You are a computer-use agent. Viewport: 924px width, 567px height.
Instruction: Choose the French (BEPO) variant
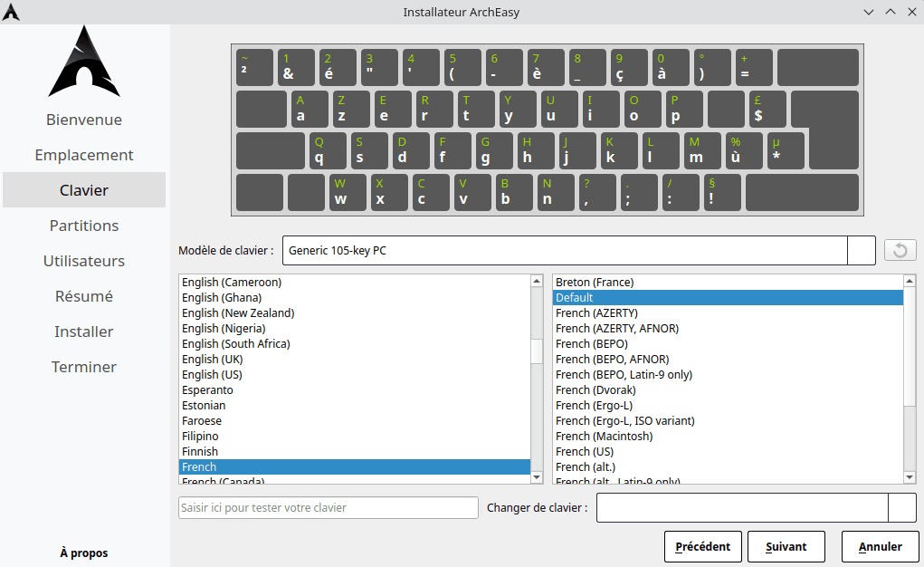pos(591,344)
